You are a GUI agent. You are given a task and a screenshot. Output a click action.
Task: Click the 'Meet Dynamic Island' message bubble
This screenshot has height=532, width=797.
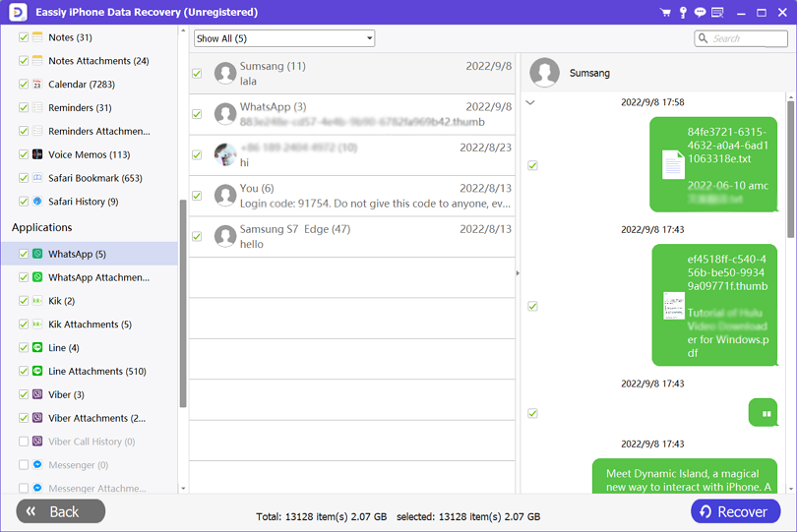685,476
